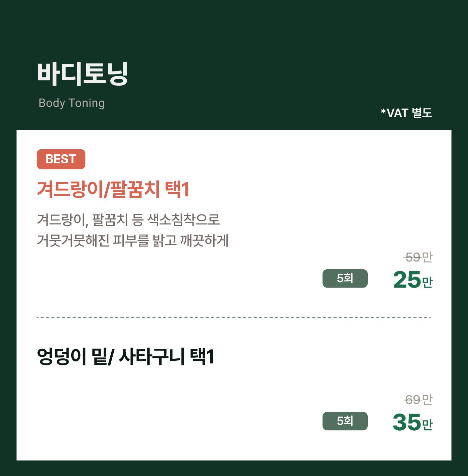Image resolution: width=468 pixels, height=476 pixels.
Task: Click the *VAT 별도 notice
Action: click(x=406, y=113)
